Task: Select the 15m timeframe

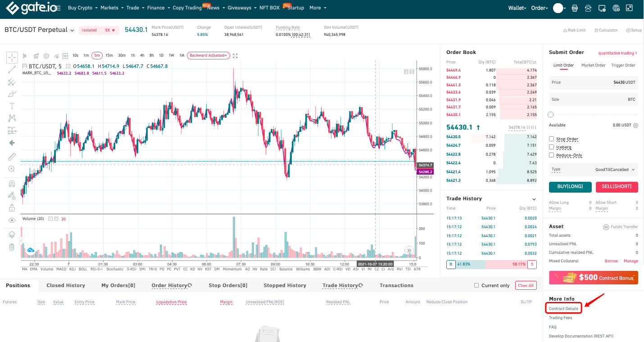Action: pos(109,55)
